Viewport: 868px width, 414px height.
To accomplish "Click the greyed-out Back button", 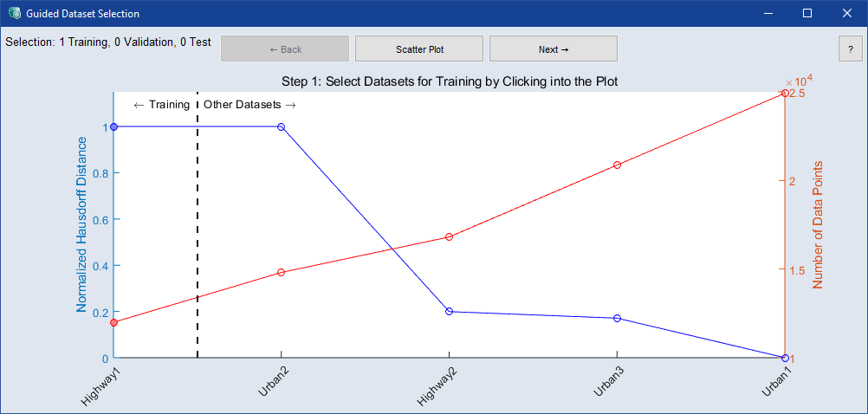I will (285, 49).
